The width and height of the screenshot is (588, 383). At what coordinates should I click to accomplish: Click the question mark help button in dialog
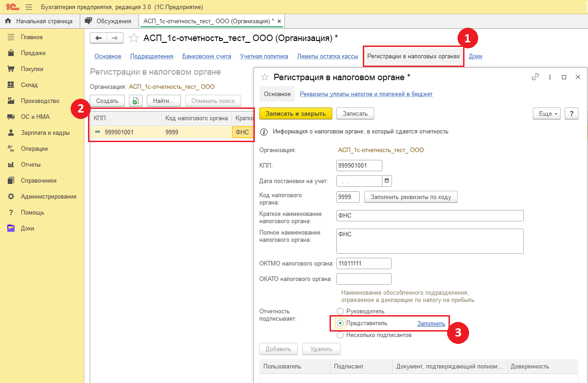point(572,113)
